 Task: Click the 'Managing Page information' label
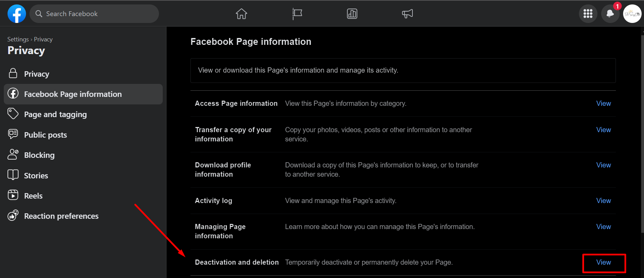pyautogui.click(x=220, y=231)
